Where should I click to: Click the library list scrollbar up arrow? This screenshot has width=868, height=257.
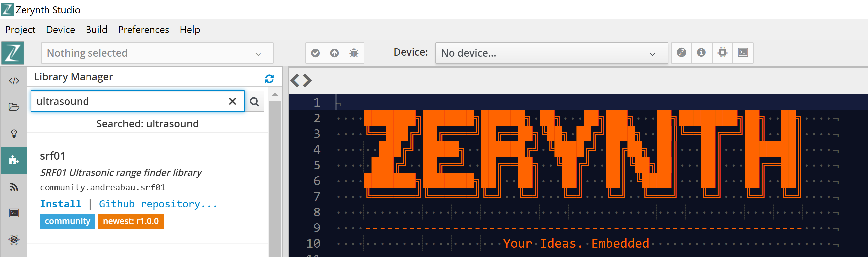coord(275,95)
